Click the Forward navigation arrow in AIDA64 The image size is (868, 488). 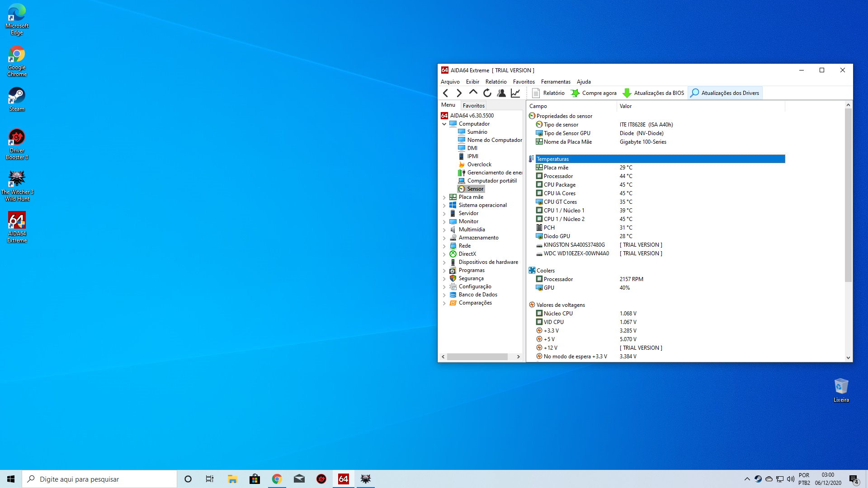tap(459, 93)
